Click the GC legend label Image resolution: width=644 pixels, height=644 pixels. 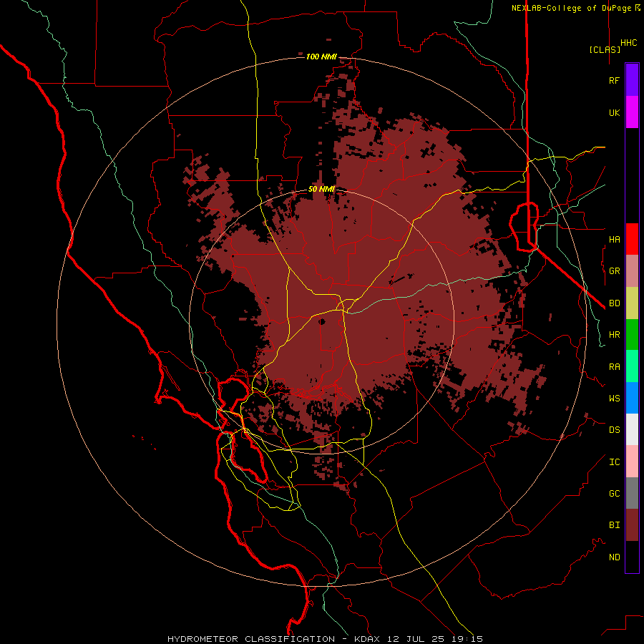(614, 493)
